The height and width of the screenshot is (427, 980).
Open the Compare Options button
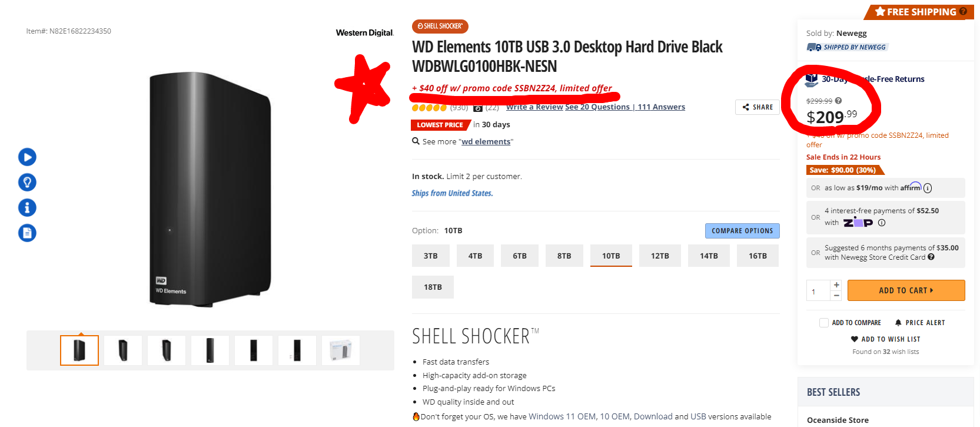point(742,231)
